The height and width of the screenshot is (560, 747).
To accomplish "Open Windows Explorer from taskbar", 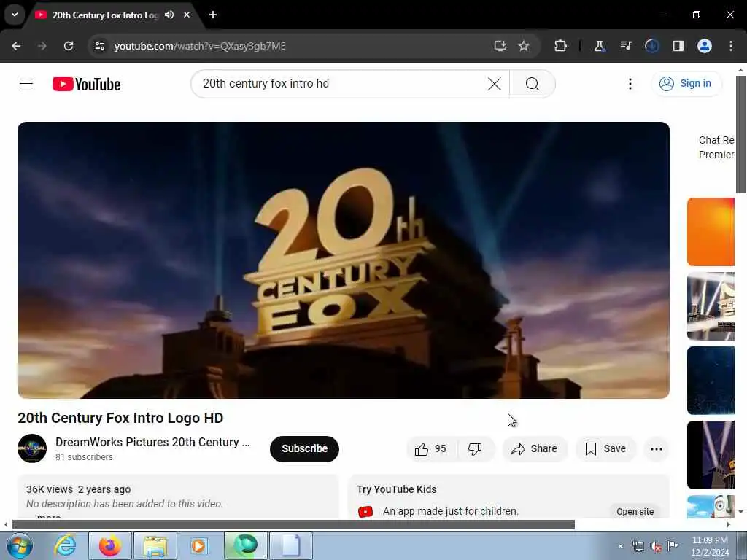I will [x=155, y=545].
